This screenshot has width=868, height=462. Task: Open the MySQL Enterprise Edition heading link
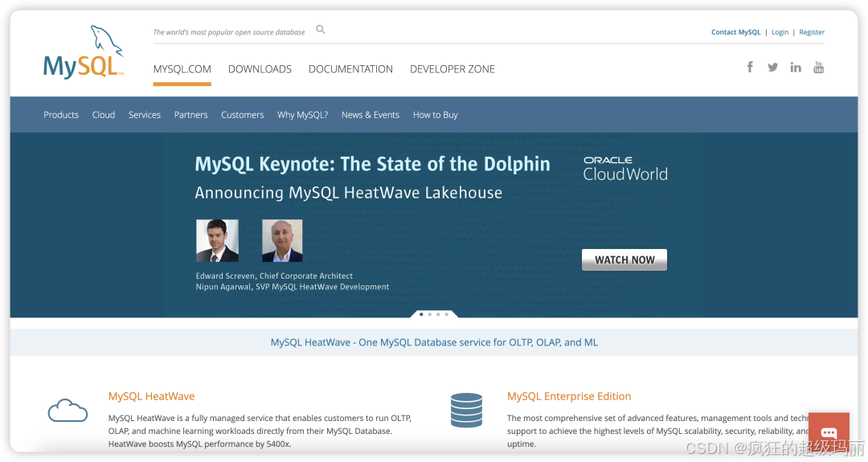[569, 396]
